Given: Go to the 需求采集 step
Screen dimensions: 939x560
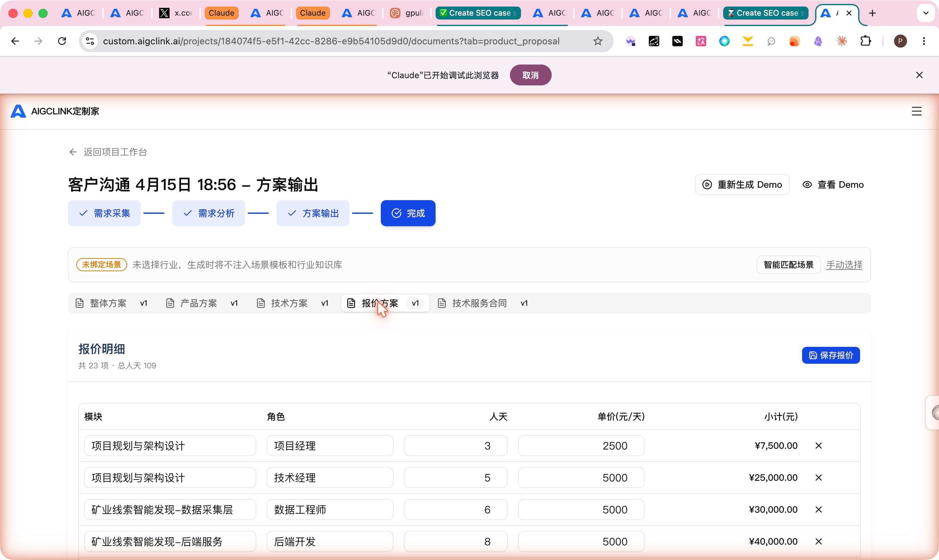Looking at the screenshot, I should click(104, 213).
